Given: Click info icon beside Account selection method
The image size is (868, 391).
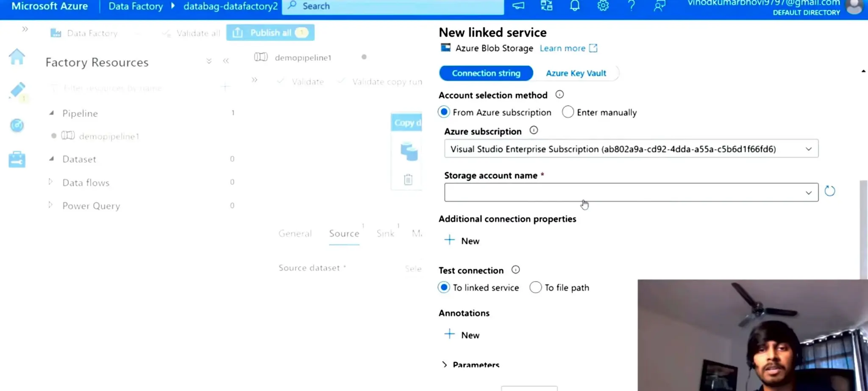Looking at the screenshot, I should 559,95.
